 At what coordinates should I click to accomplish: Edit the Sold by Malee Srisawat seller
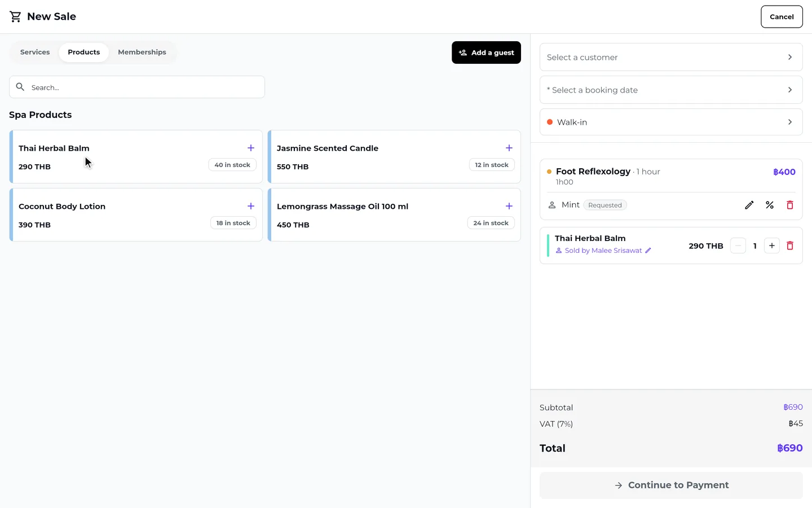648,251
